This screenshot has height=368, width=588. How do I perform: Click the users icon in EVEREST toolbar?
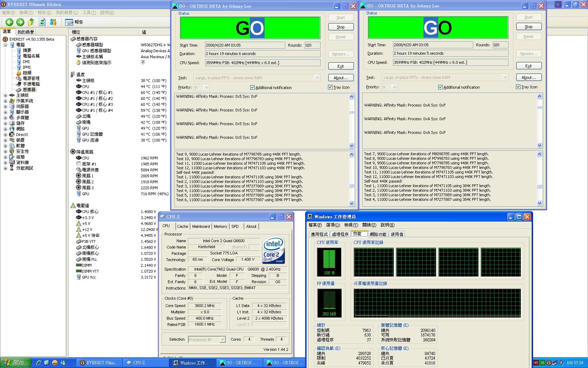coord(53,22)
